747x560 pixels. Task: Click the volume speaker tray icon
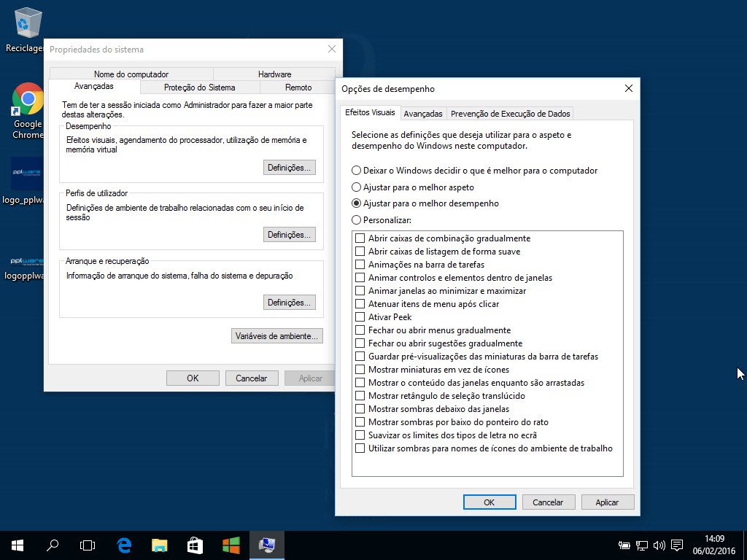pos(659,545)
